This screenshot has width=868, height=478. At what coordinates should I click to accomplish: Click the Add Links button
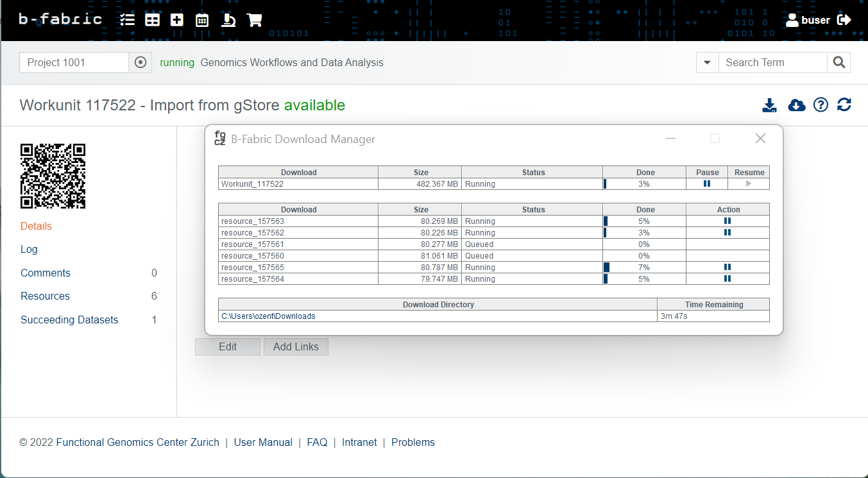point(296,347)
